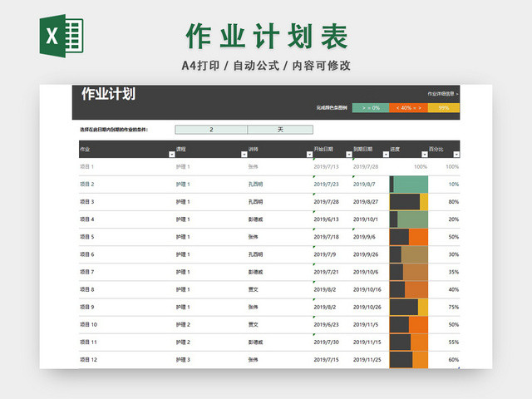Click due date 2019/10/1
This screenshot has width=532, height=399.
[366, 219]
